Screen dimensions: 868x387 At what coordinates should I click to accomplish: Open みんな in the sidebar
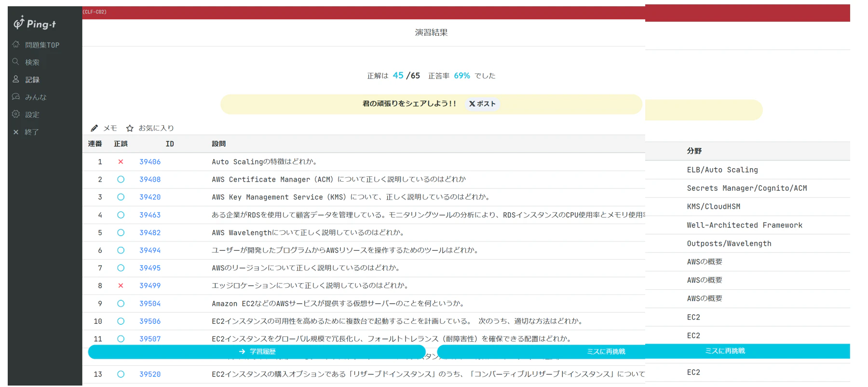click(x=36, y=97)
